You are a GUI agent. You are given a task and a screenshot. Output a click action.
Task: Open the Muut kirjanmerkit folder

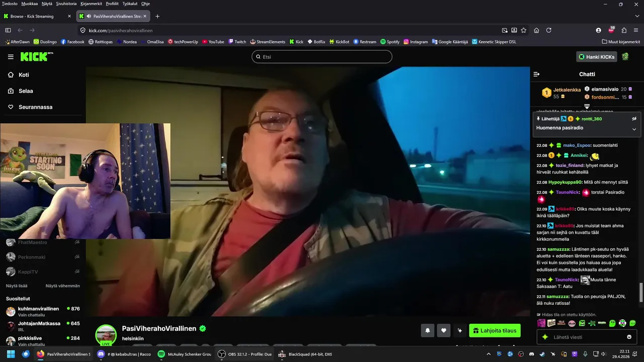coord(621,42)
